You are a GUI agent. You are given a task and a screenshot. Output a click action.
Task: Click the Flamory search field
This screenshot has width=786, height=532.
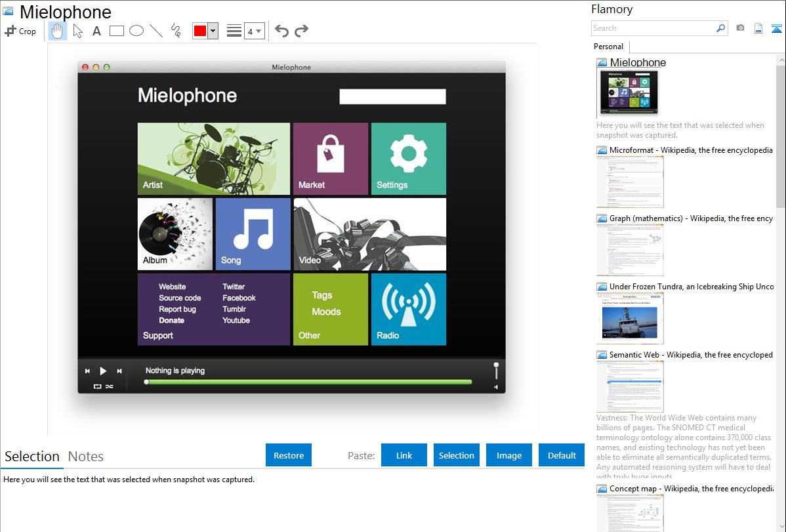653,28
